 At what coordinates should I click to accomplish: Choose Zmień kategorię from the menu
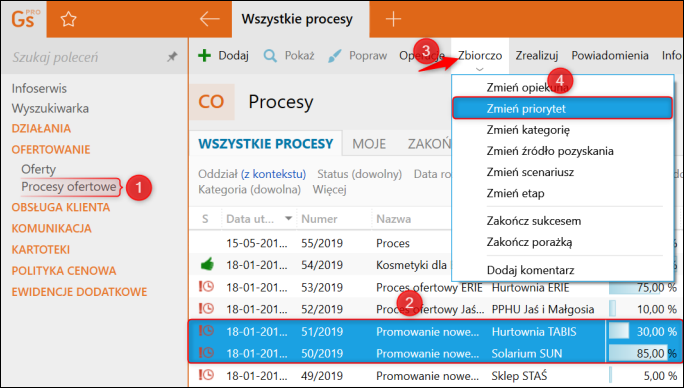pos(563,130)
